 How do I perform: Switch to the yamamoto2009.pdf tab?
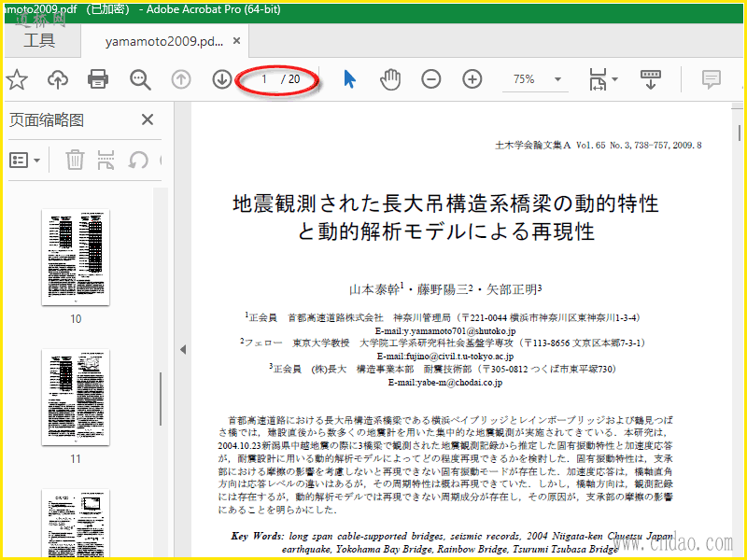click(x=163, y=41)
